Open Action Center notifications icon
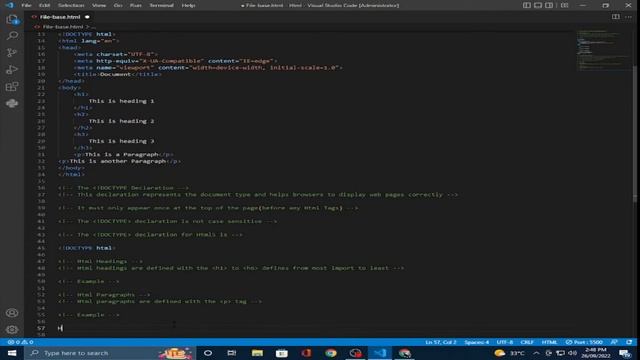Viewport: 640px width, 360px height. 624,353
